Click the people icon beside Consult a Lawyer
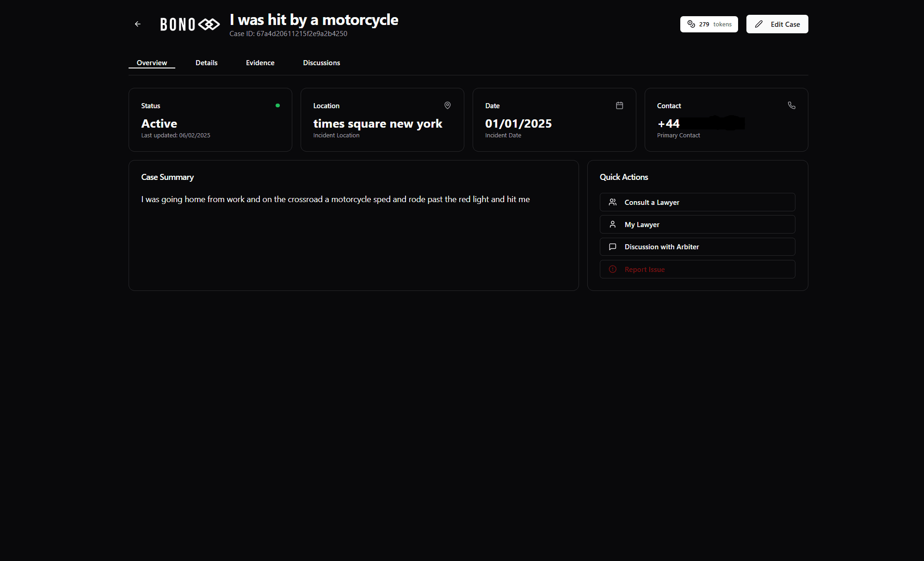 point(612,202)
